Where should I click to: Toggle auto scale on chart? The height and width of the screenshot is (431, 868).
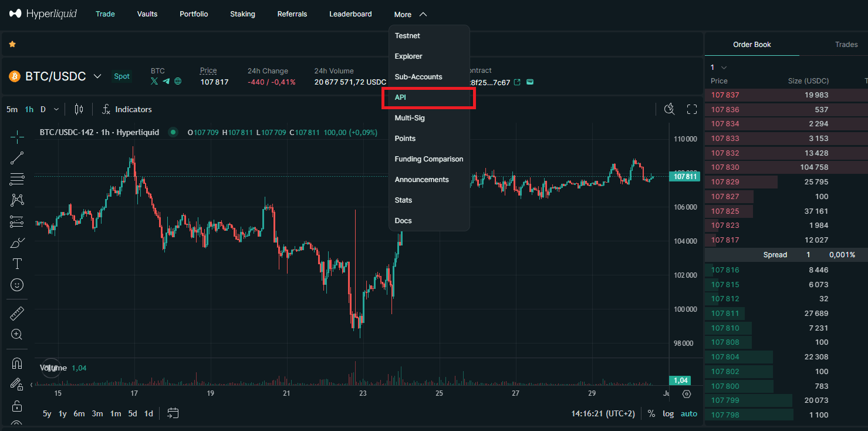(x=689, y=413)
